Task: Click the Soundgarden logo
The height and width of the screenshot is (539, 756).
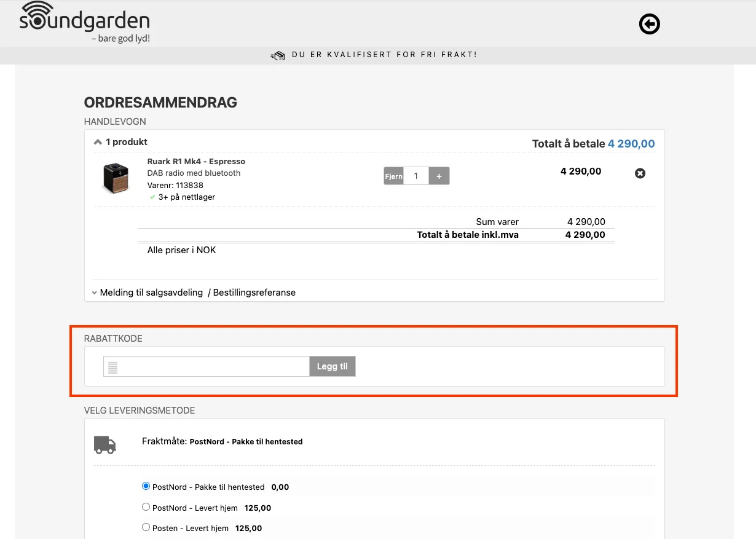Action: [x=85, y=23]
